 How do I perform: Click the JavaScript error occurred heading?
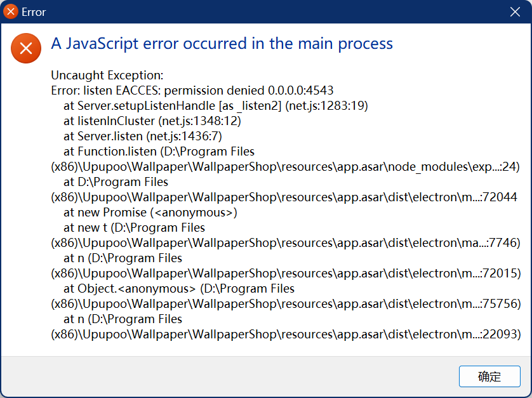coord(222,44)
